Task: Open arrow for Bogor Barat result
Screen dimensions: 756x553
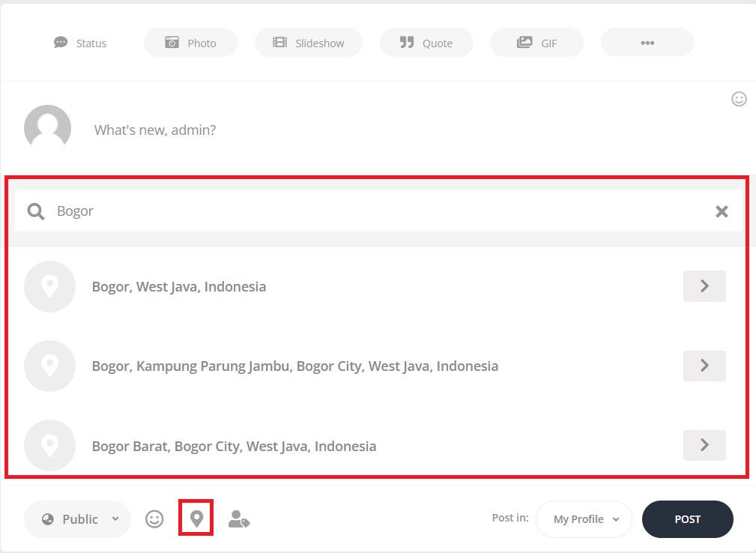Action: pos(704,445)
